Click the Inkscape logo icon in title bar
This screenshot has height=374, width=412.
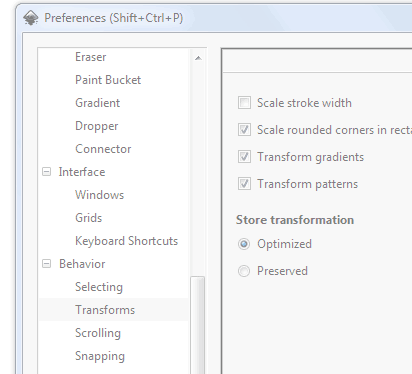(31, 18)
